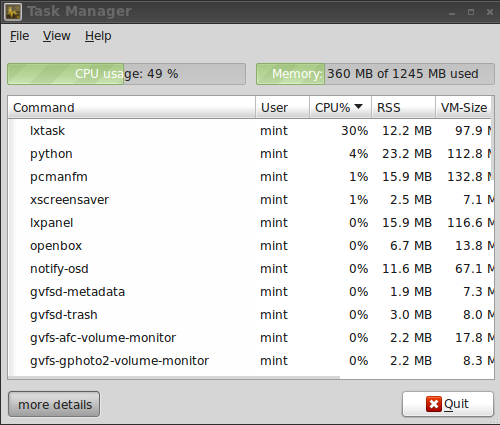This screenshot has height=425, width=500.
Task: Click the horizontal scrollbar below process list
Action: click(x=174, y=377)
